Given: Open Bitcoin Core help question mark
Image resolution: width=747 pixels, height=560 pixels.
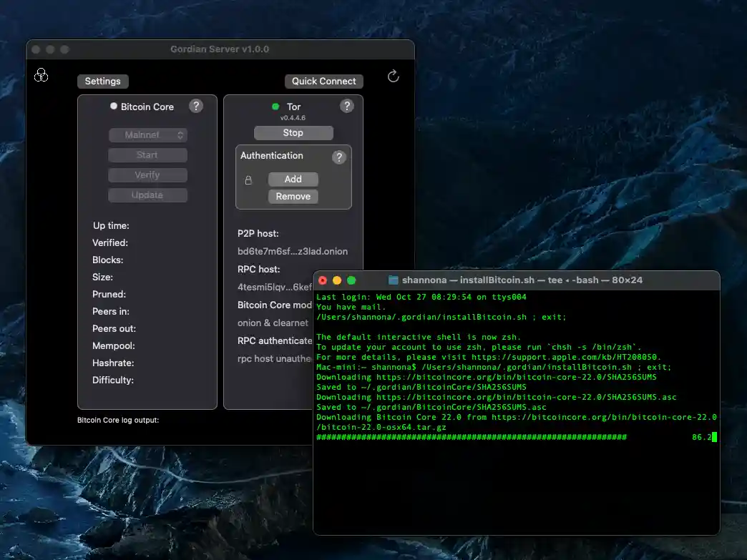Looking at the screenshot, I should point(196,106).
